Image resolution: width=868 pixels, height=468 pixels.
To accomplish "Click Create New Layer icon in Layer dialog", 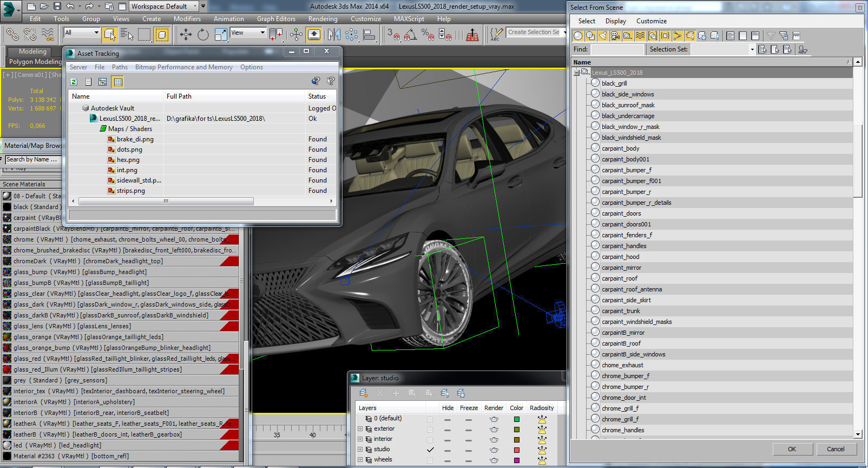I will coord(364,393).
